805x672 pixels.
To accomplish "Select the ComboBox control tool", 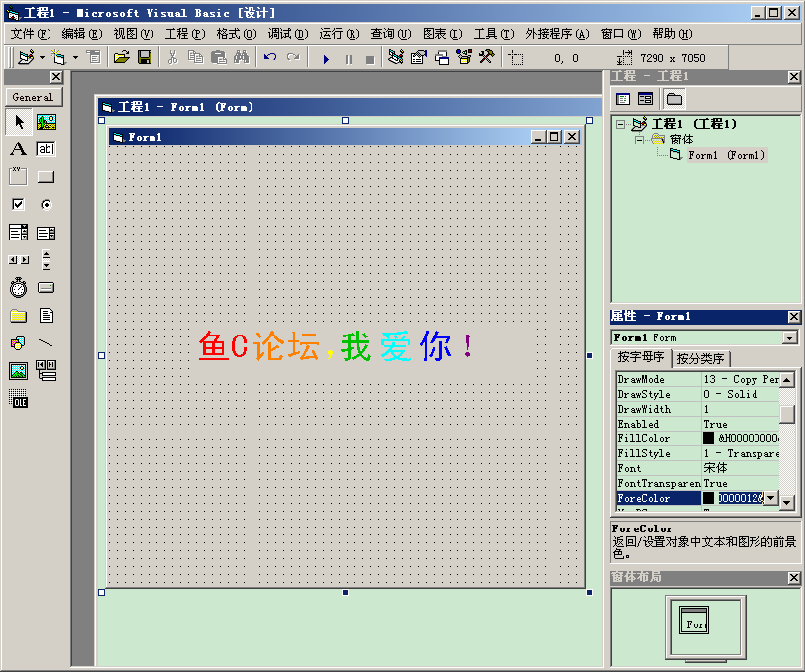I will [19, 233].
